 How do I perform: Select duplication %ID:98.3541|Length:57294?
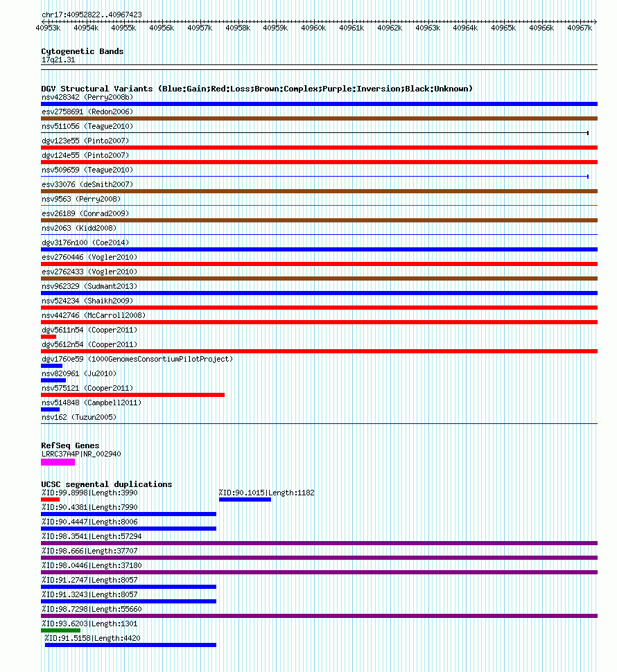coord(92,537)
